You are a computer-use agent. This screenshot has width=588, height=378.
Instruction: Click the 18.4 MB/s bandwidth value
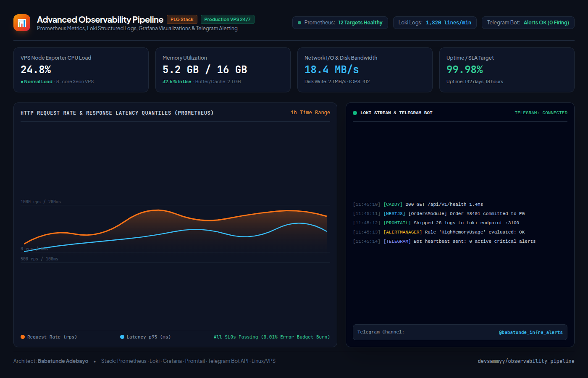pyautogui.click(x=332, y=70)
